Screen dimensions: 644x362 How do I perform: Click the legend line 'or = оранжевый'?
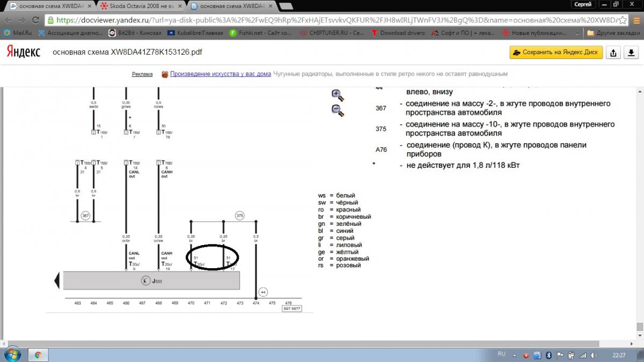coord(343,259)
